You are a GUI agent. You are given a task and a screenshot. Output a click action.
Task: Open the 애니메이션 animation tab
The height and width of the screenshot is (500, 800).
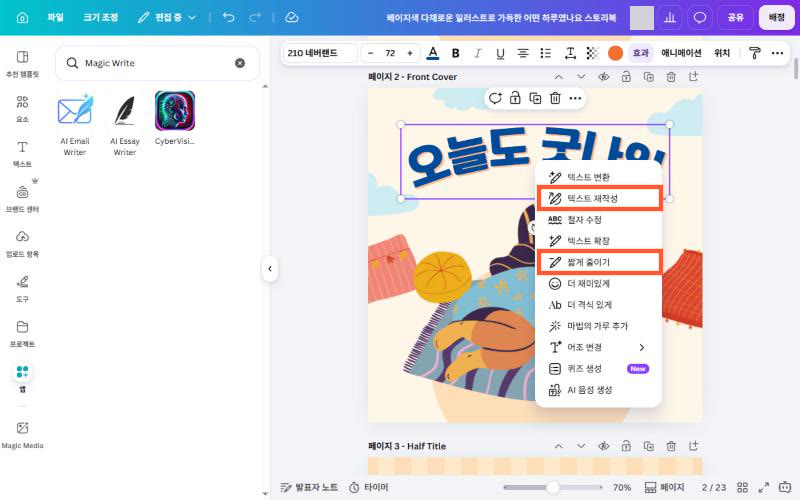click(x=681, y=53)
